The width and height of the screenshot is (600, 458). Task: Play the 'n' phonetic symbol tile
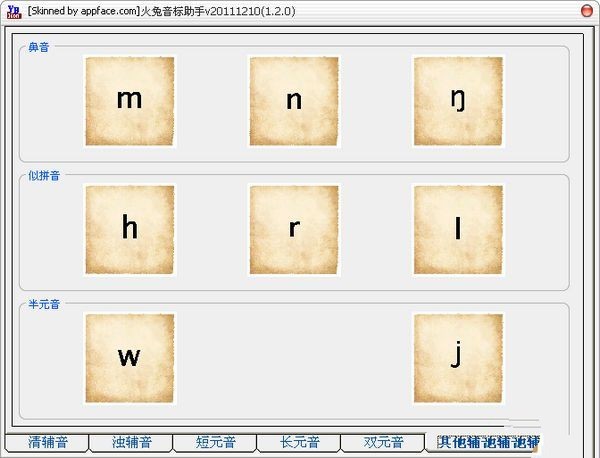[294, 100]
